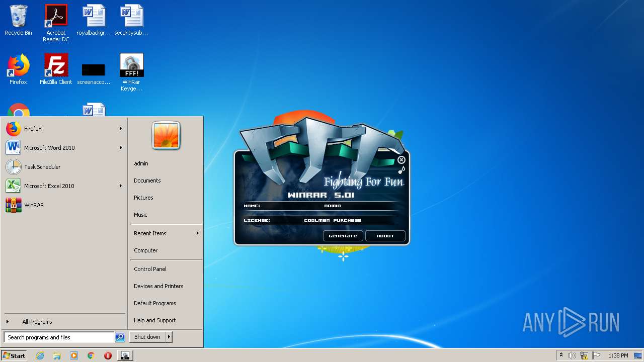This screenshot has width=644, height=362.
Task: Click the keygen Name field
Action: tap(333, 206)
